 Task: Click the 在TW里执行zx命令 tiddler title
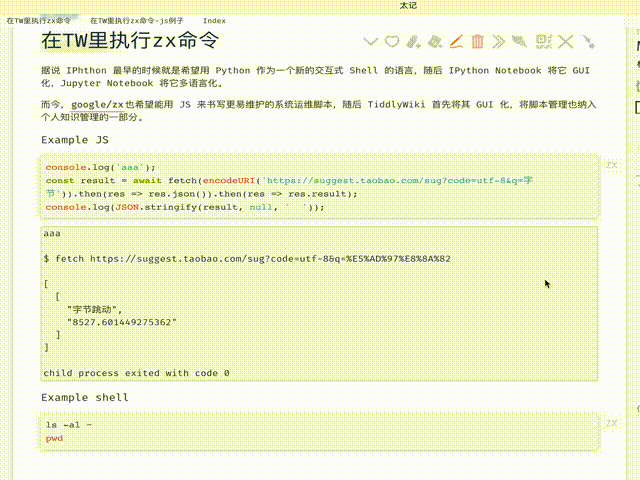[130, 40]
